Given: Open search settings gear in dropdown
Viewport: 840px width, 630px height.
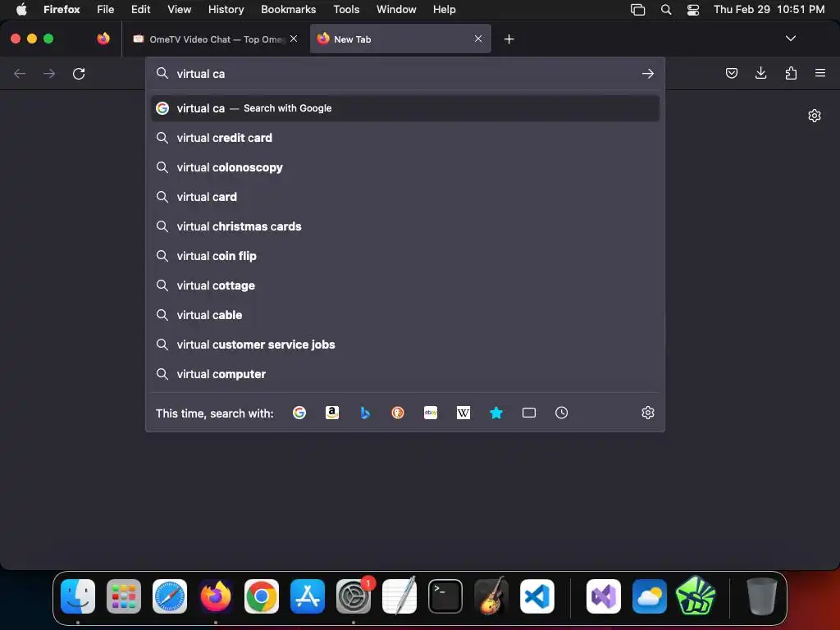Looking at the screenshot, I should pyautogui.click(x=648, y=413).
